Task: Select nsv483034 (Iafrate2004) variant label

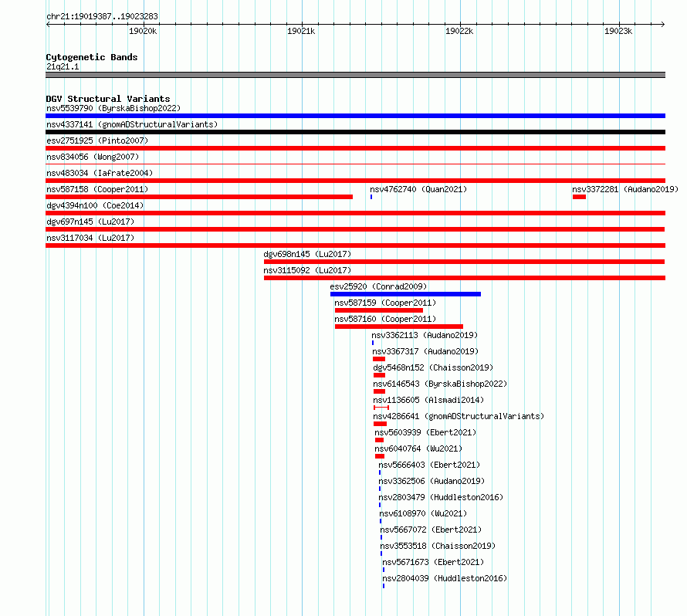Action: coord(100,173)
